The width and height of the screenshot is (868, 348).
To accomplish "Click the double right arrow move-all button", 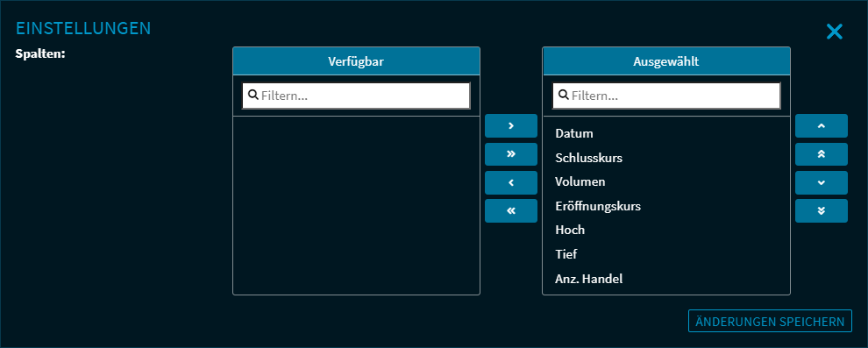I will point(511,153).
